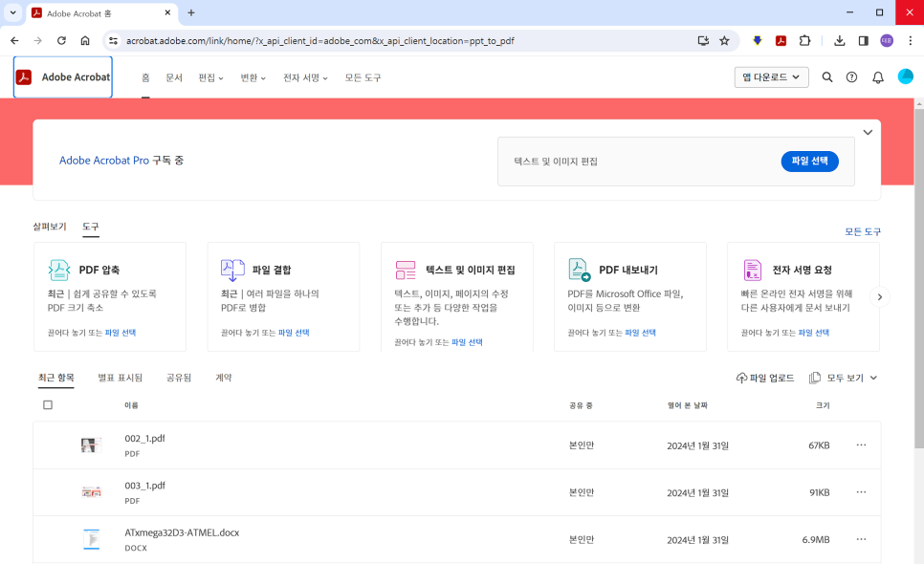Switch to the 별표 표시됨 tab
The width and height of the screenshot is (924, 564).
(121, 378)
